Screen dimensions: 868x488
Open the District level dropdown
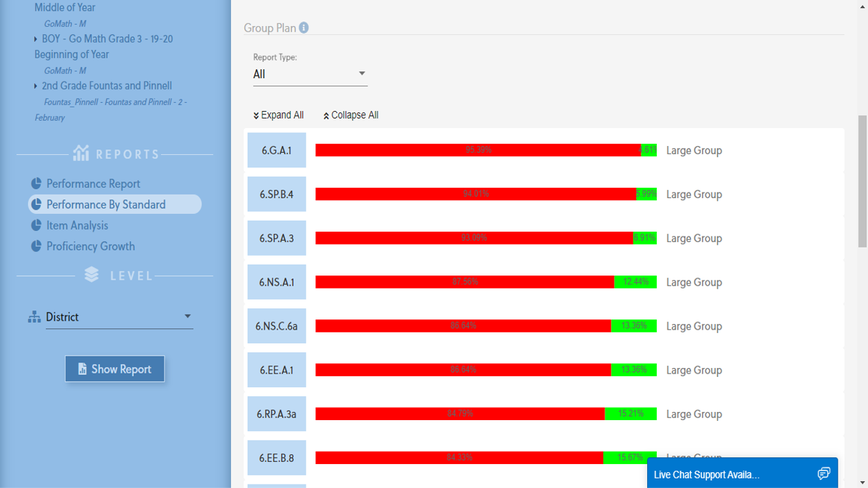[119, 317]
